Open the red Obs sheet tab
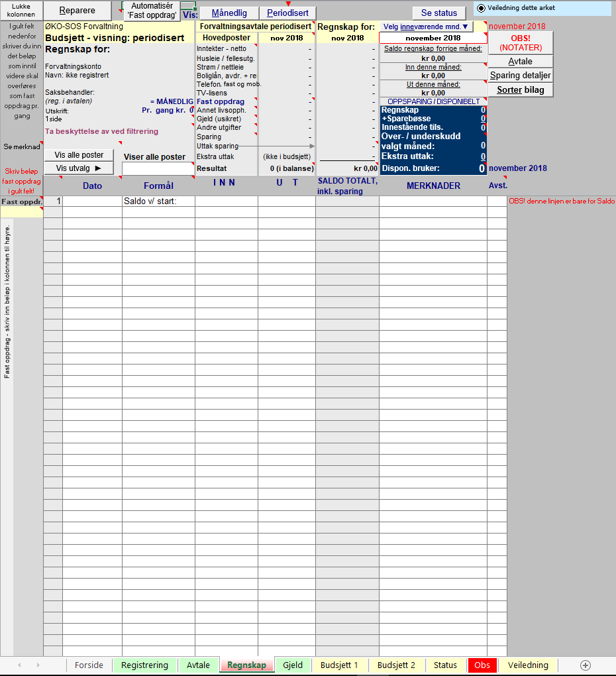This screenshot has width=616, height=676. pos(482,665)
